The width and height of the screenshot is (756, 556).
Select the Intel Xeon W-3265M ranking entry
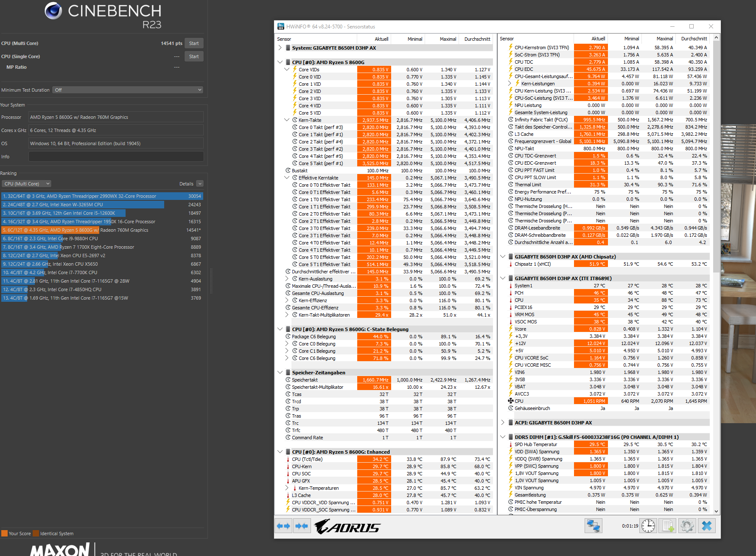pos(102,205)
